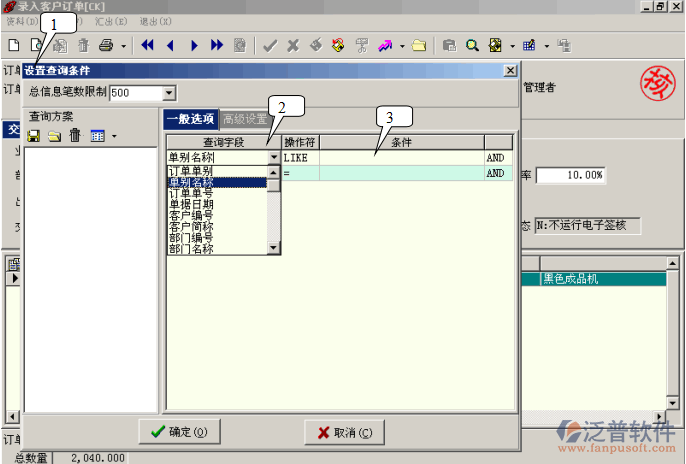Click the print icon in toolbar
The image size is (686, 464).
tap(106, 45)
